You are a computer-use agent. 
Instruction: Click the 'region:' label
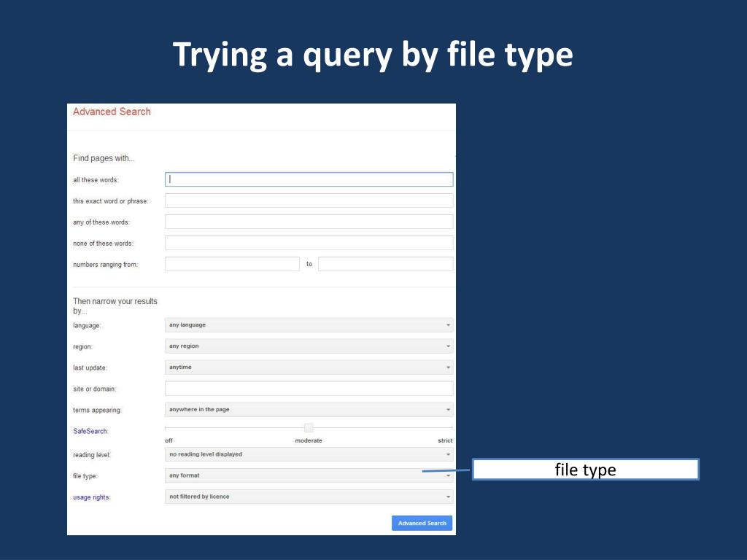82,346
